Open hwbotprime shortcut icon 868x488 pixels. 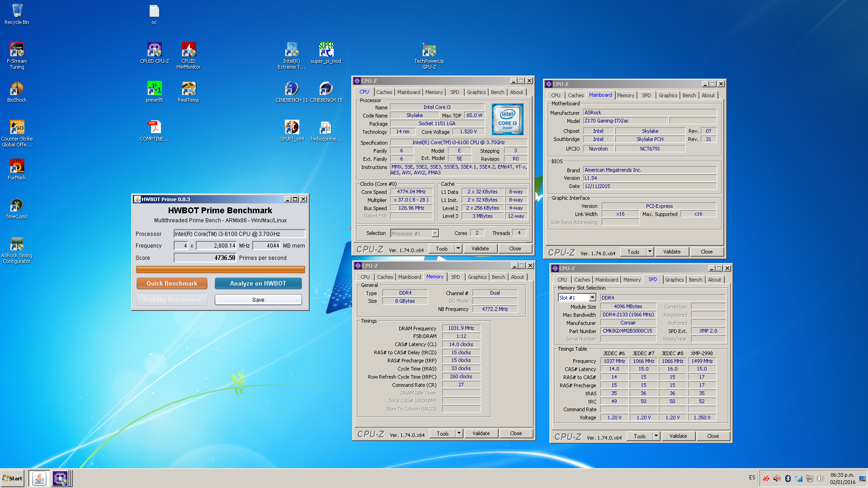point(326,131)
